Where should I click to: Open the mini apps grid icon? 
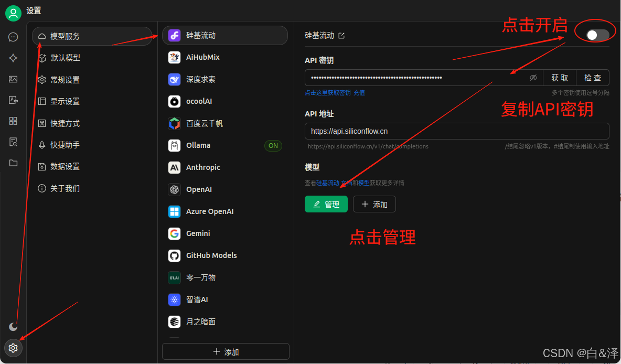13,121
